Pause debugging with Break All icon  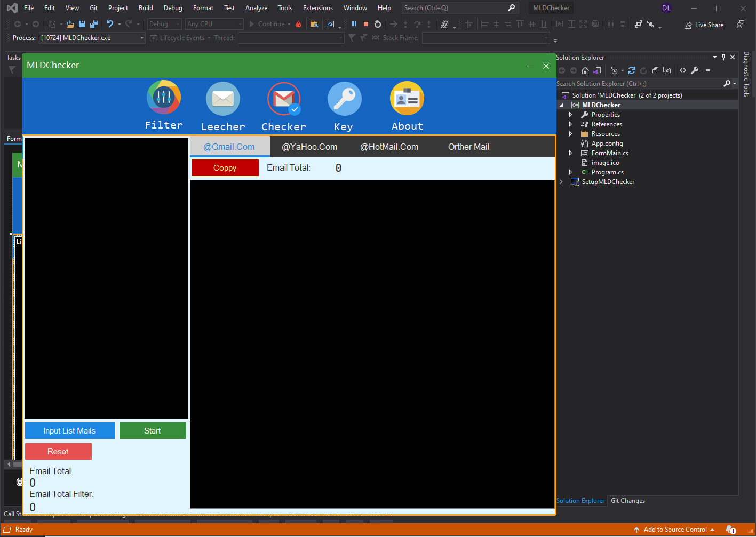tap(354, 24)
